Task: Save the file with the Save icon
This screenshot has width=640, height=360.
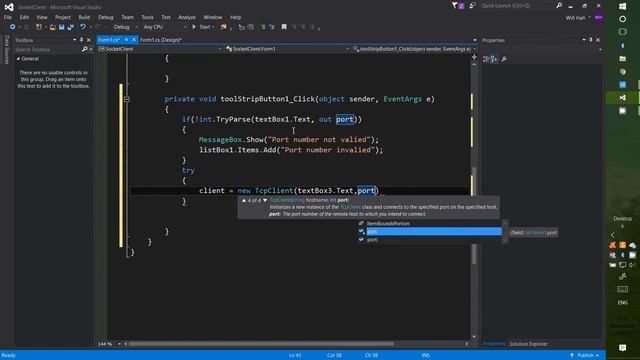Action: coord(62,27)
